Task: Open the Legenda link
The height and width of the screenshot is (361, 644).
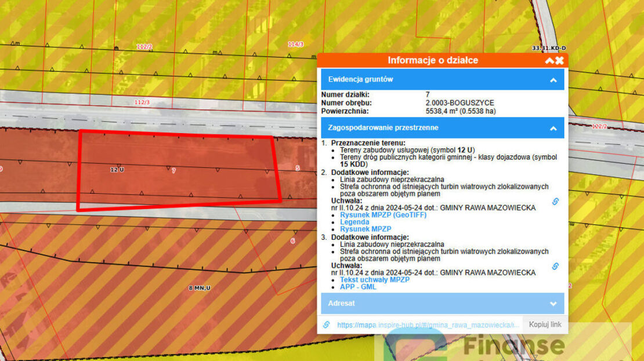Action: point(354,222)
